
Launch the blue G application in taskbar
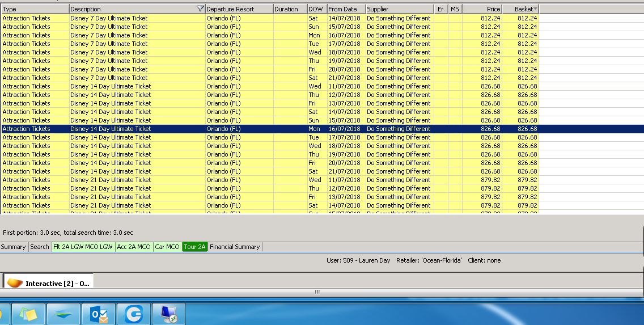[x=134, y=314]
